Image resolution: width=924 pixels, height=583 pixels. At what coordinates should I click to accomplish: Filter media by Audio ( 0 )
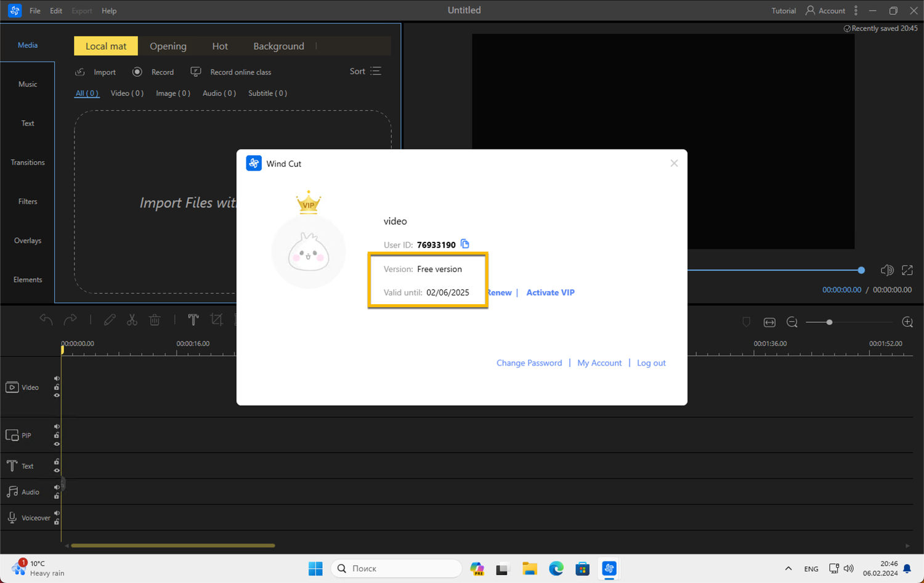point(219,93)
